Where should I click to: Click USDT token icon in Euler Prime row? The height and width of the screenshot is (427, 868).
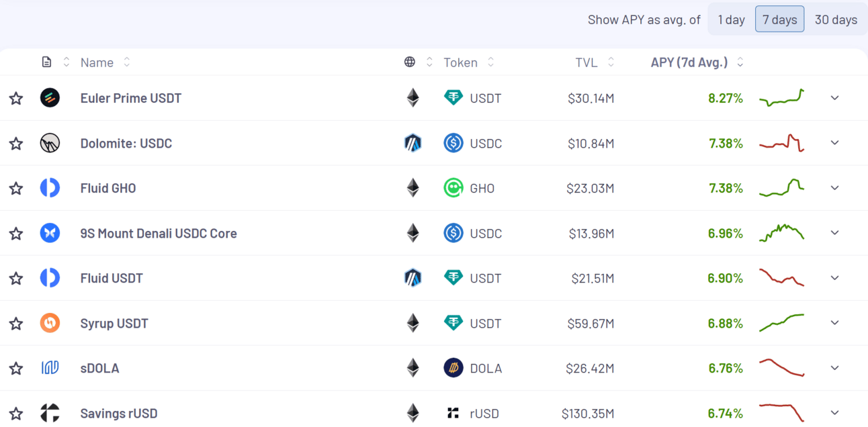click(x=453, y=98)
